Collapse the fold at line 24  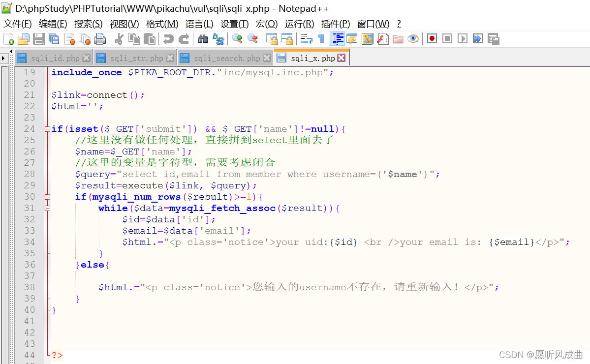(x=47, y=129)
